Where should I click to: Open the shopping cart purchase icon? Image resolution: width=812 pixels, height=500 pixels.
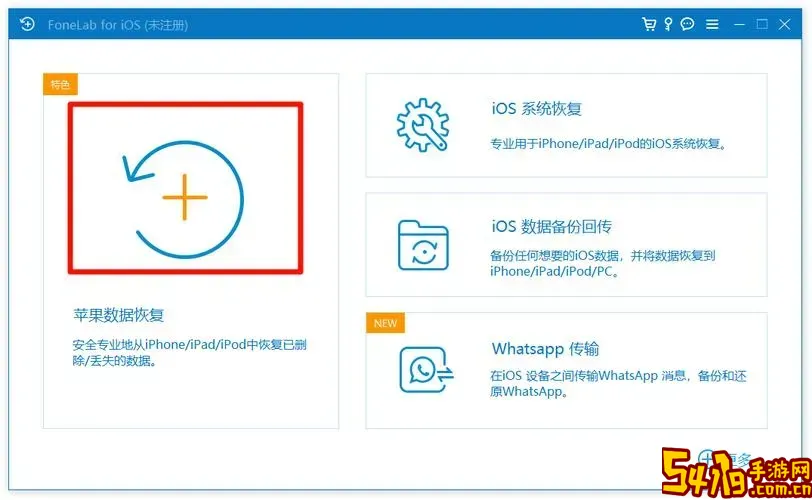pos(648,24)
